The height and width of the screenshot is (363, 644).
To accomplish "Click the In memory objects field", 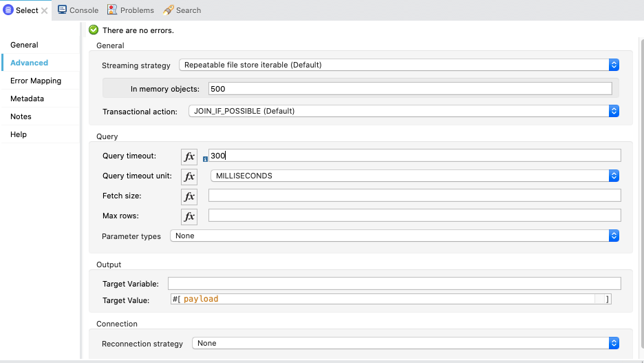I will [409, 89].
